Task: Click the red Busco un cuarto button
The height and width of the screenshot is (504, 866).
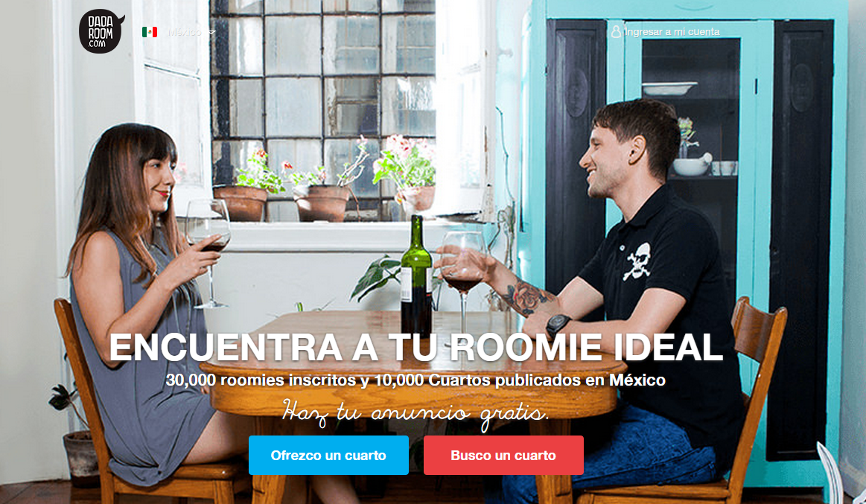Action: [x=503, y=456]
